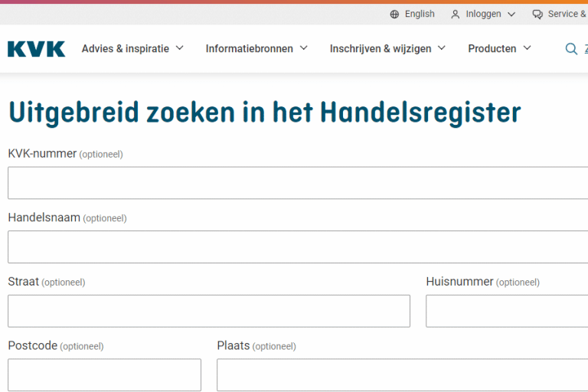Click the 'Huisnummer' field label
588x392 pixels.
tap(459, 281)
